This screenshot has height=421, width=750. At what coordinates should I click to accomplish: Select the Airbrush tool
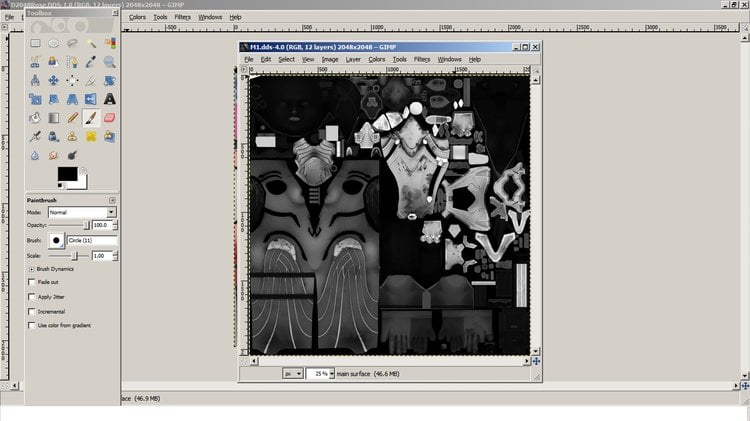[x=35, y=137]
